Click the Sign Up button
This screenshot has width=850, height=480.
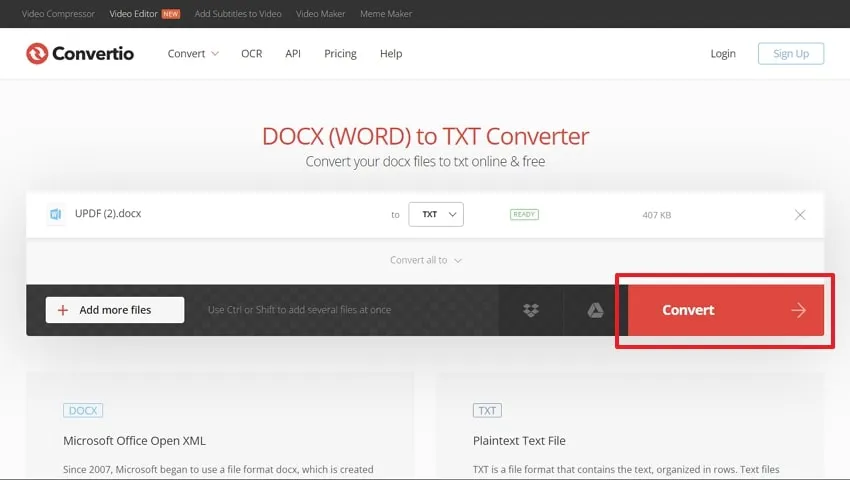point(791,54)
